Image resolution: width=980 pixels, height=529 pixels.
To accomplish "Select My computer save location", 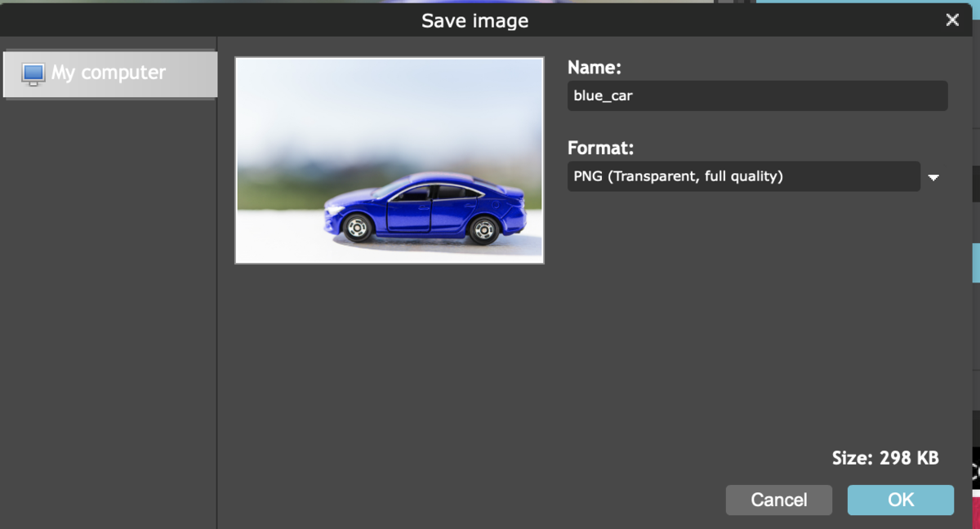I will pos(110,74).
